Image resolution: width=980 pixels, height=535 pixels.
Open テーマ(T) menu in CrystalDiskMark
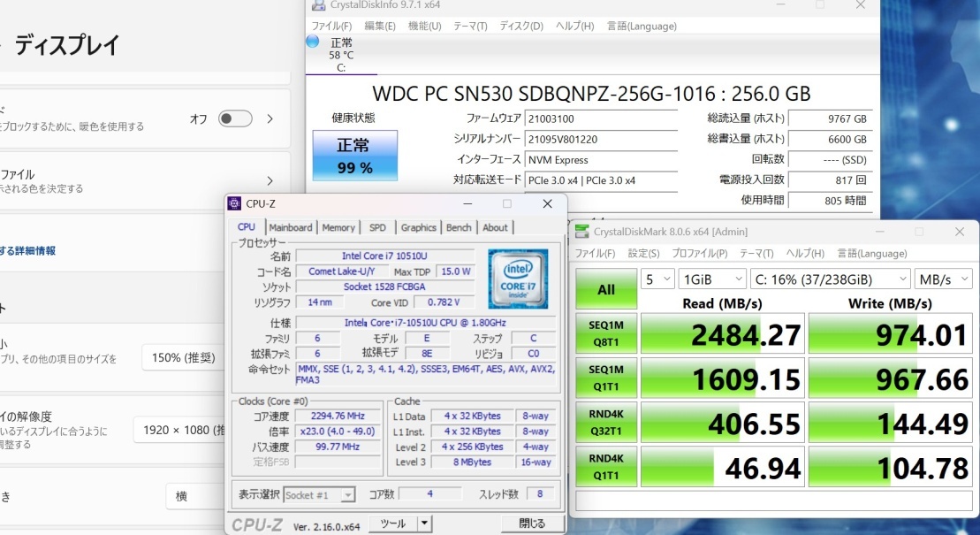coord(757,254)
